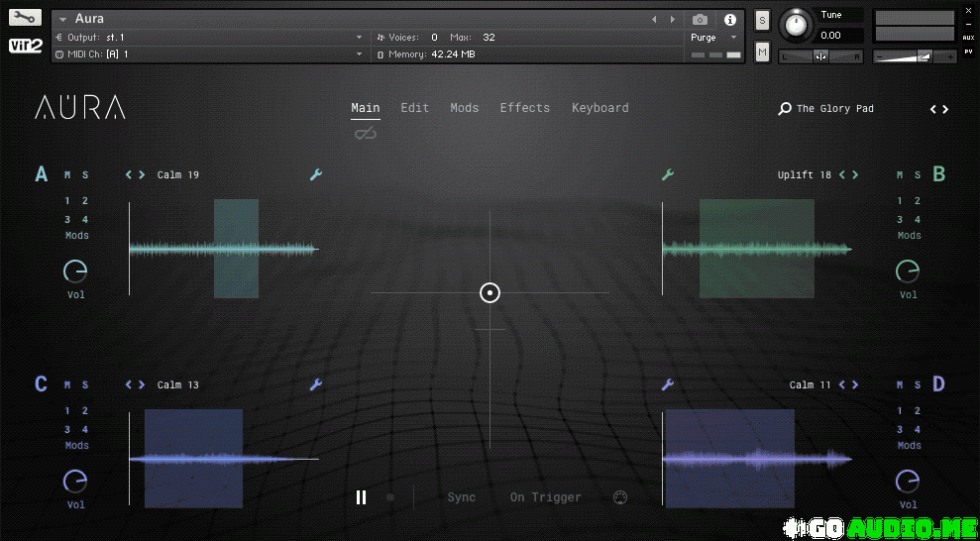
Task: Load next sample for Calm 11
Action: (855, 384)
